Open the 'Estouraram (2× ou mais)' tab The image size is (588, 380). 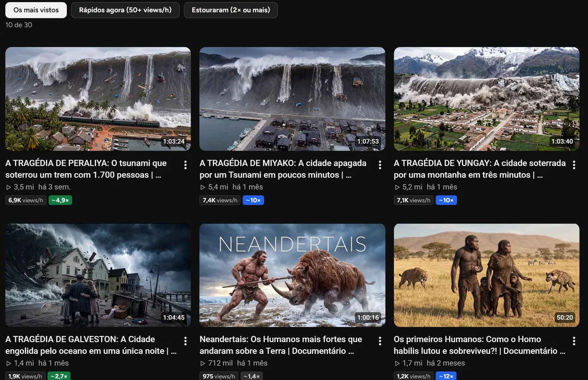(x=231, y=10)
